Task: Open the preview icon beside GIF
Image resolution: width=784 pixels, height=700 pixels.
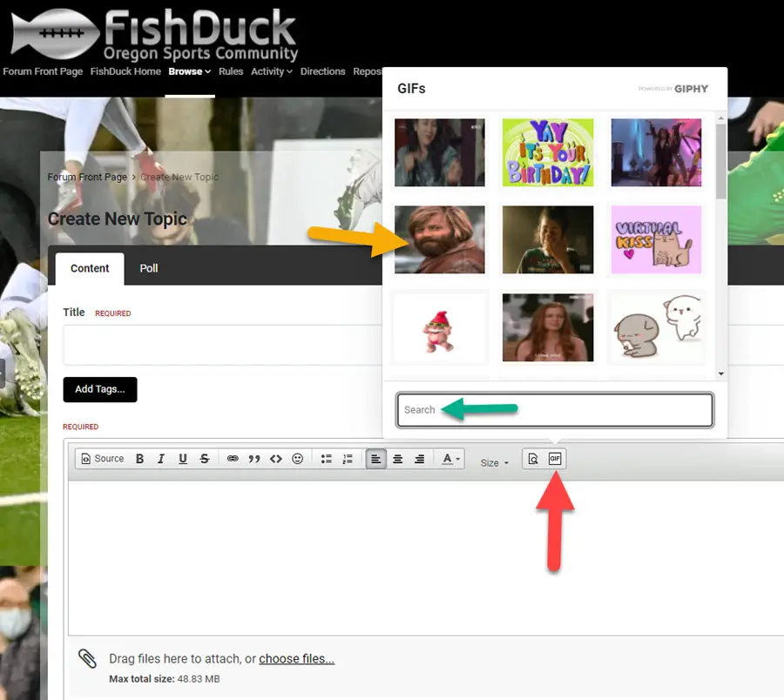Action: [533, 459]
